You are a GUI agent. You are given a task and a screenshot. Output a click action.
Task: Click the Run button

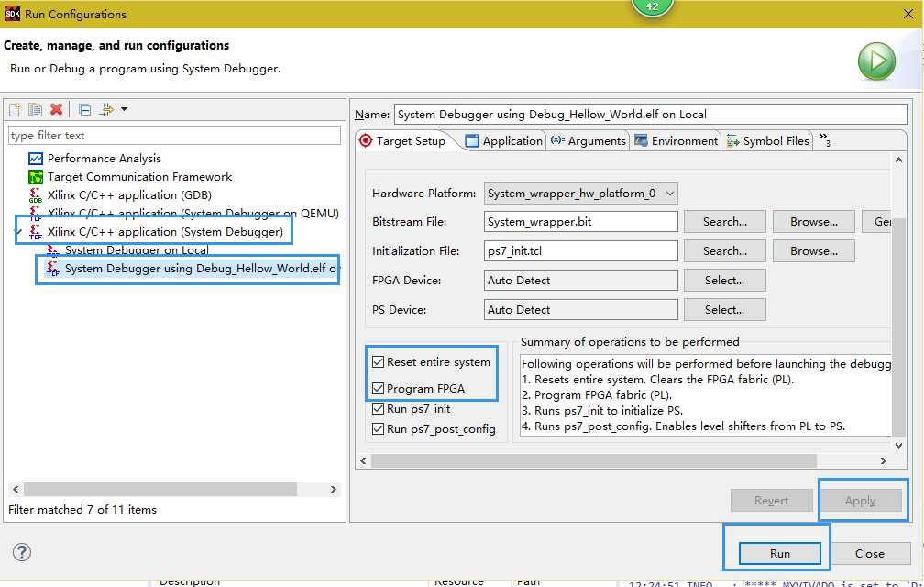(779, 553)
